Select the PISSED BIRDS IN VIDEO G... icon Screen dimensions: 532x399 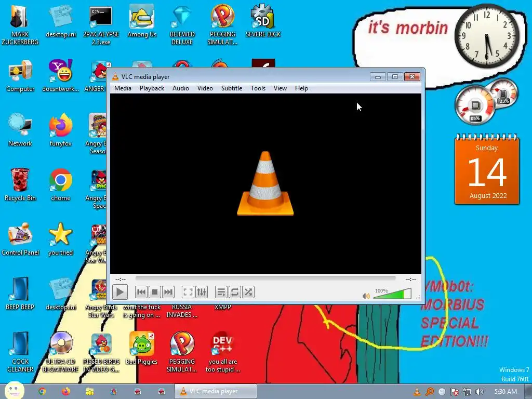(101, 352)
